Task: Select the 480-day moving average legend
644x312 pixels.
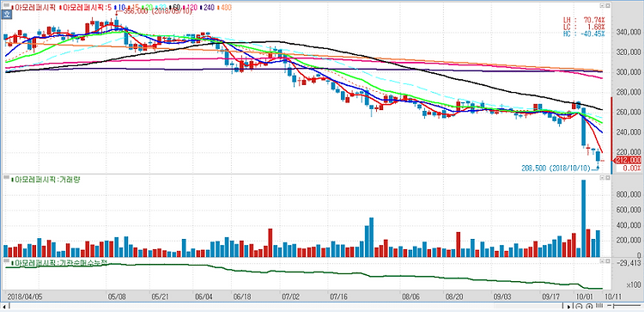Action: pos(223,8)
